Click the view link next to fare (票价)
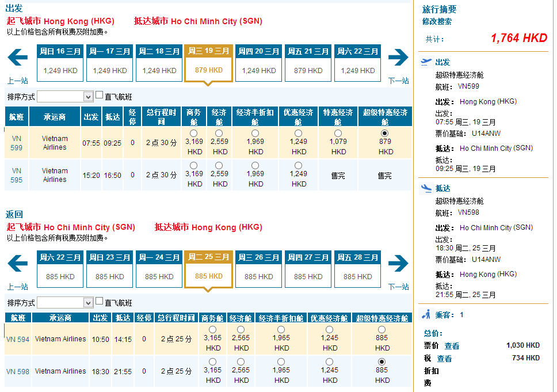The width and height of the screenshot is (557, 392). coord(452,346)
